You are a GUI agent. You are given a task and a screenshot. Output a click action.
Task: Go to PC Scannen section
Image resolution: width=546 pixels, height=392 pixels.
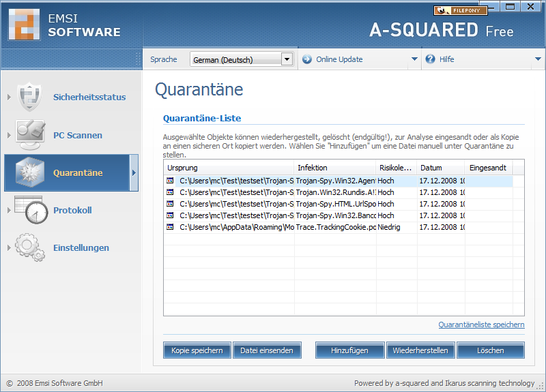pos(78,135)
